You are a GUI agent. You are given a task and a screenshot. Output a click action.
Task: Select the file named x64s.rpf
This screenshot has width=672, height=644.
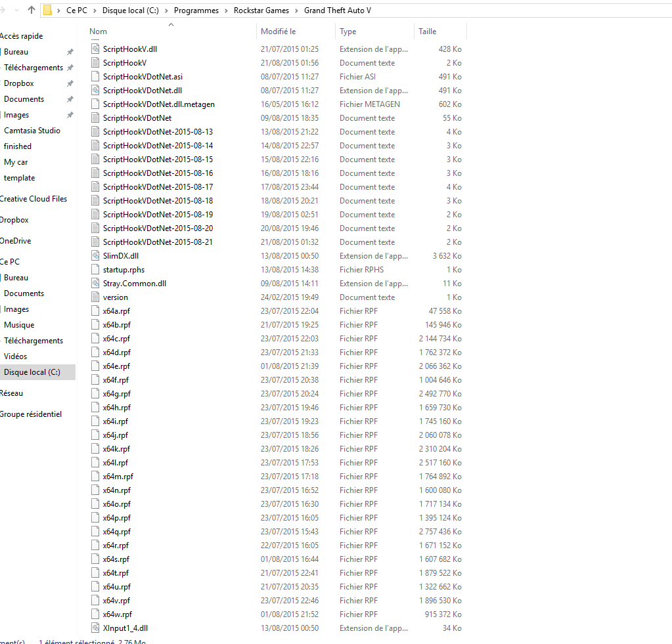116,559
